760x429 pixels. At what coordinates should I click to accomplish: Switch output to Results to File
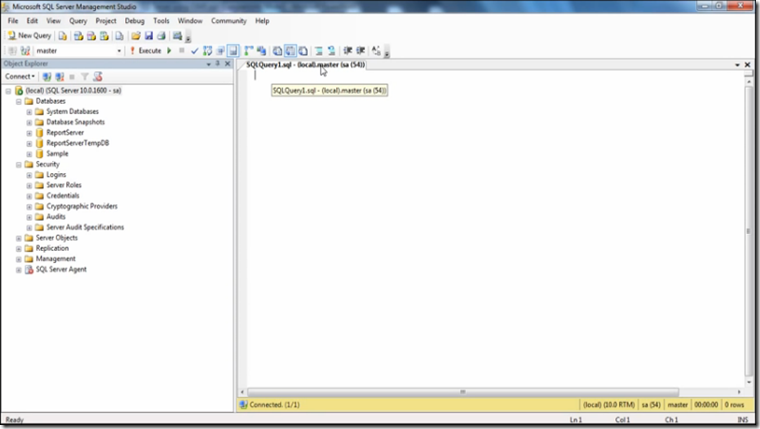(x=303, y=50)
